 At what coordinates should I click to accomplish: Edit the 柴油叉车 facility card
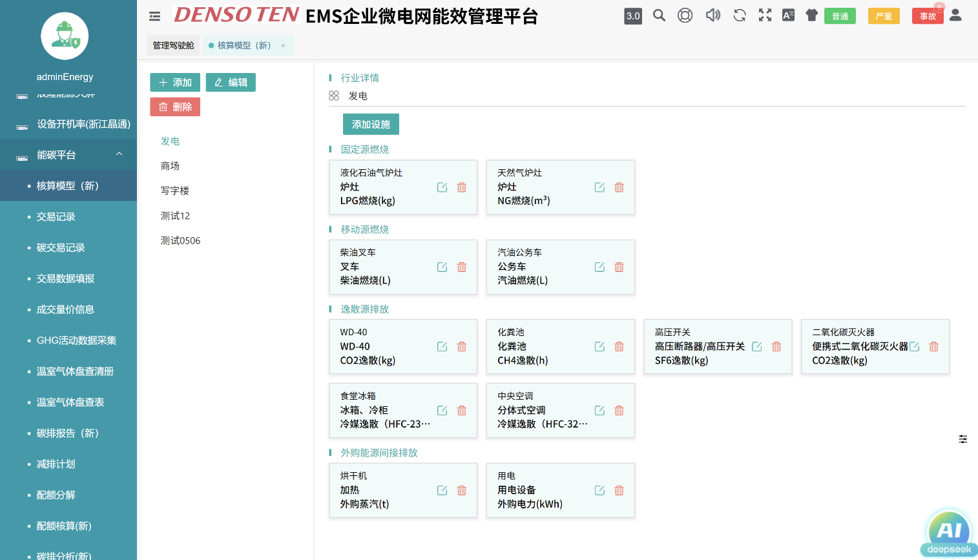click(x=442, y=267)
